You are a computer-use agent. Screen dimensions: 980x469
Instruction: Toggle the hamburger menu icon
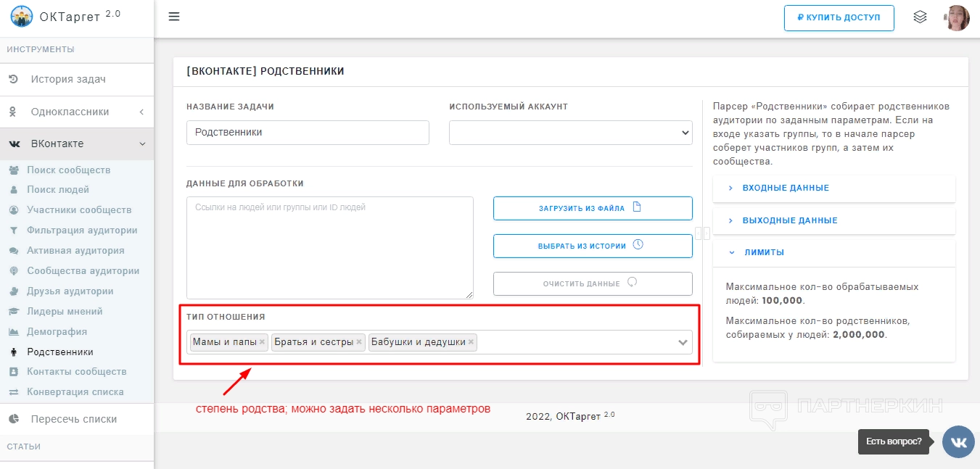click(174, 17)
